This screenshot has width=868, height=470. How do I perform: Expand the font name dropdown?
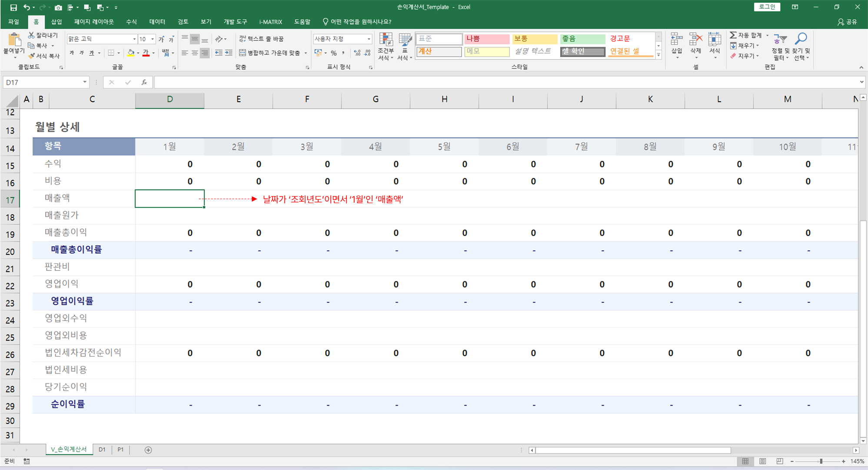coord(134,39)
